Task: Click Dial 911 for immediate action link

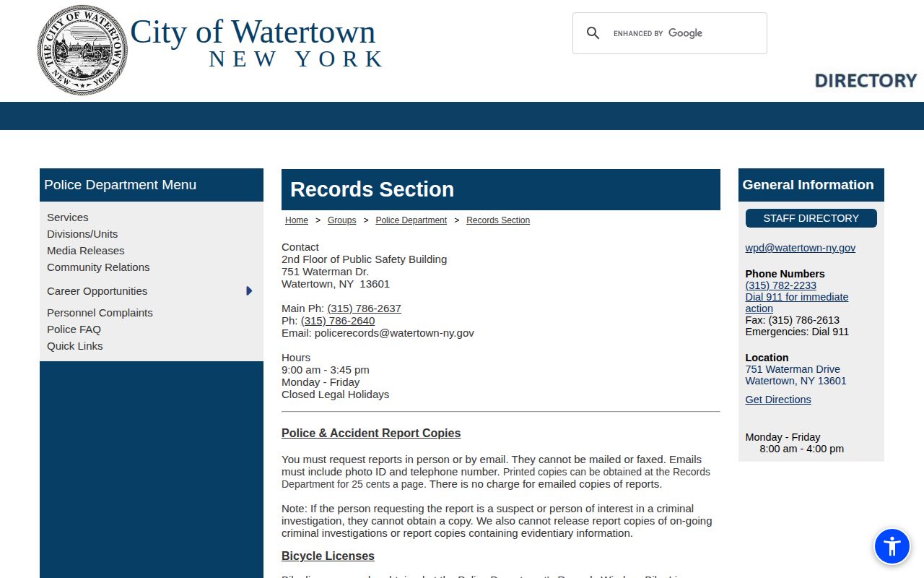Action: (797, 303)
